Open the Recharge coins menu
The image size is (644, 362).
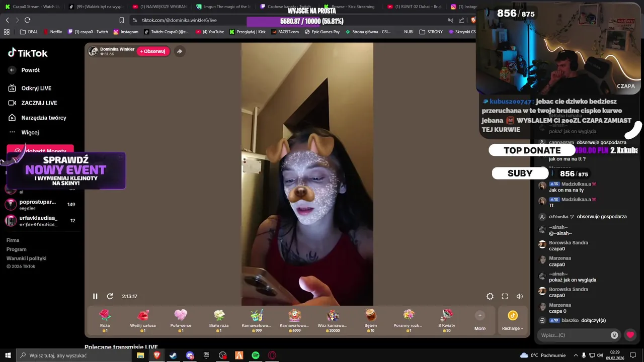pos(512,320)
